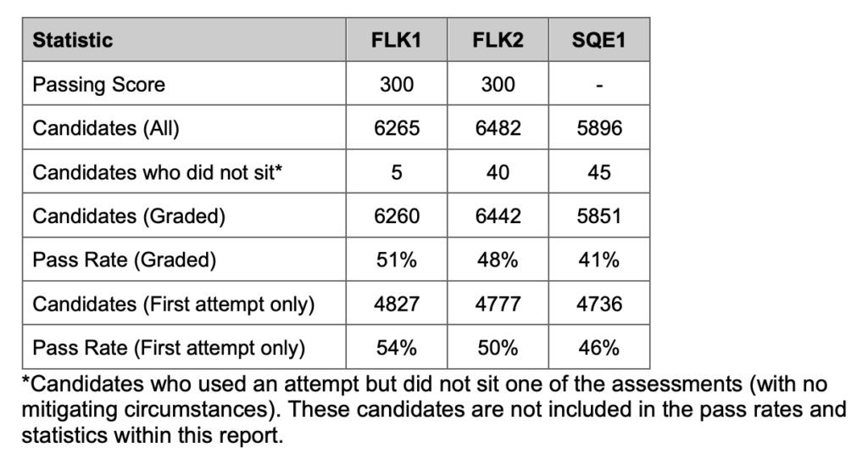The height and width of the screenshot is (459, 868).
Task: Click the 6482 FLK2 candidates cell
Action: click(498, 129)
